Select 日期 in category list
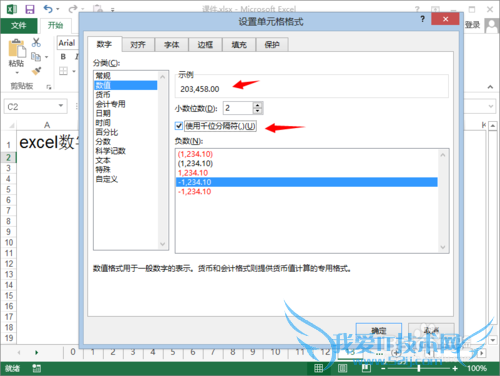 click(126, 113)
